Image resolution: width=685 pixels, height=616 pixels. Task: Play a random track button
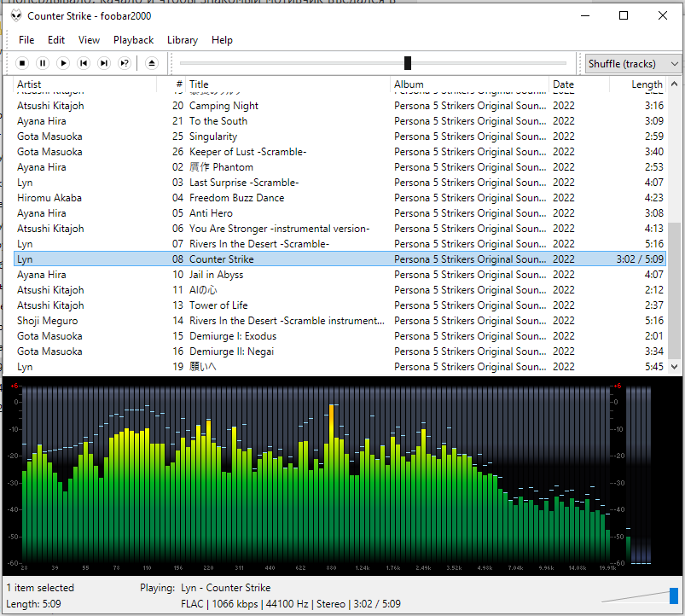(x=125, y=63)
